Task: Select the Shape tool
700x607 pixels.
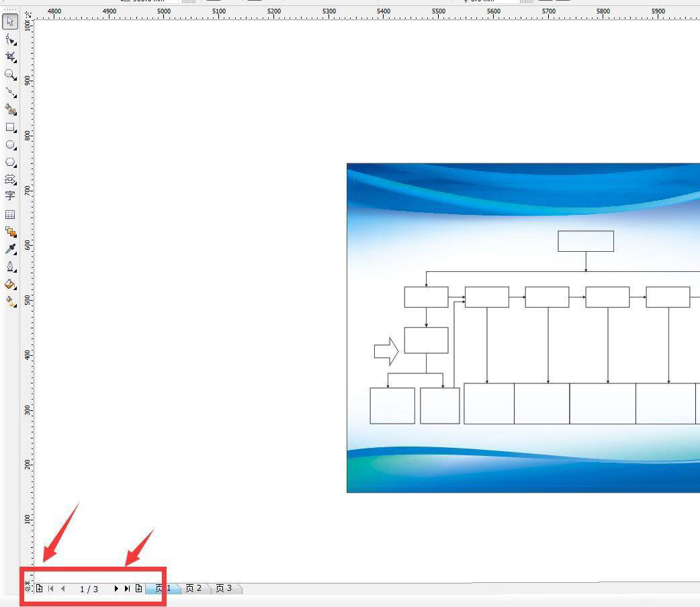Action: click(10, 40)
